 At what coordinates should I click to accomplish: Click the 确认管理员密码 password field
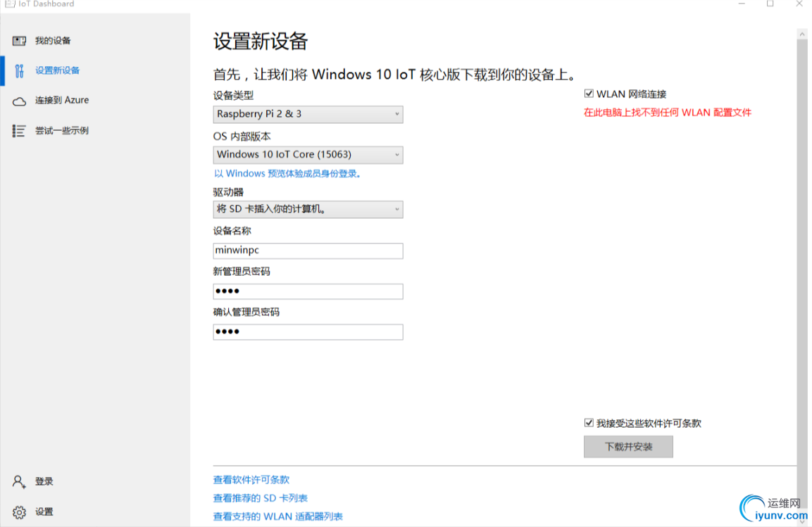click(308, 332)
